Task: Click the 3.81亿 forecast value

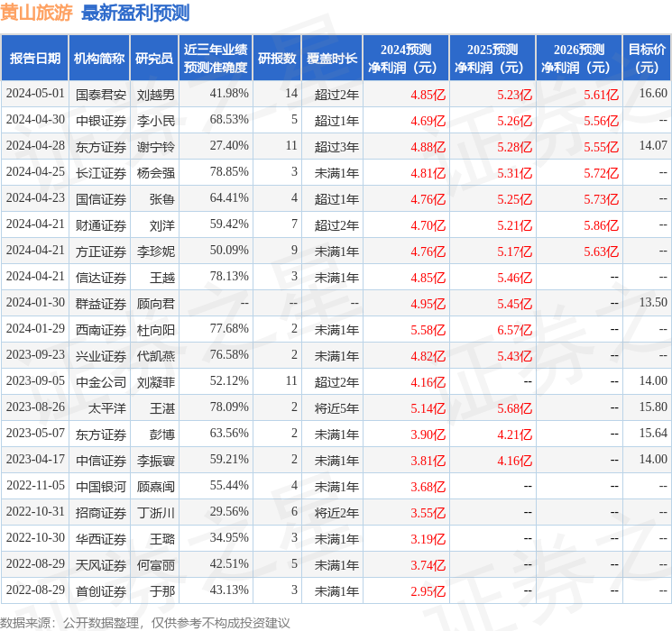Action: coord(428,461)
